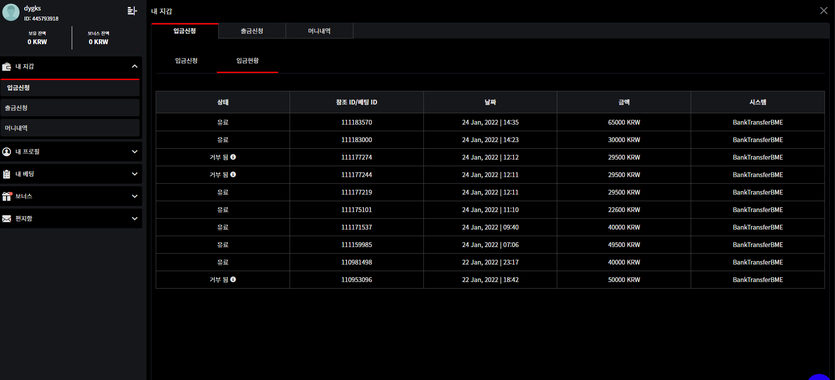The width and height of the screenshot is (835, 380).
Task: Select the top 입금신청 main tab
Action: click(185, 31)
